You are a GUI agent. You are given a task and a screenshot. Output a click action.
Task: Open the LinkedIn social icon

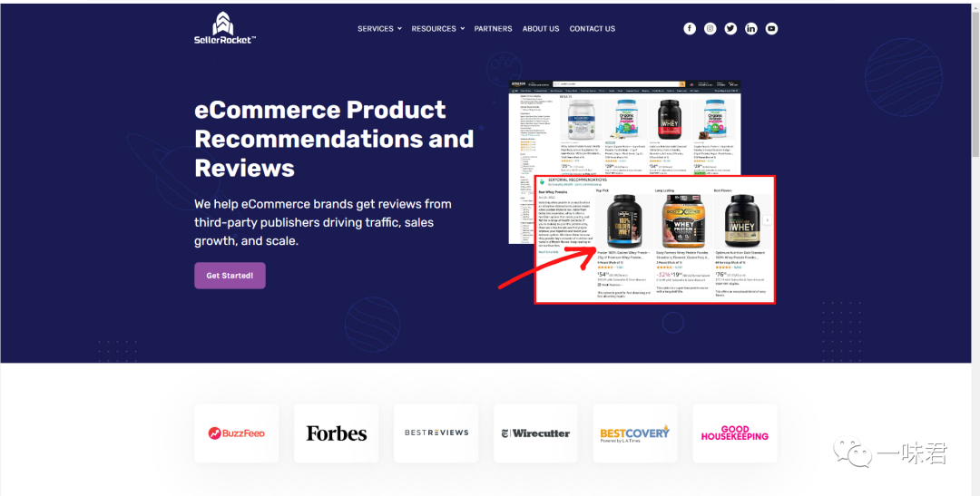[751, 29]
